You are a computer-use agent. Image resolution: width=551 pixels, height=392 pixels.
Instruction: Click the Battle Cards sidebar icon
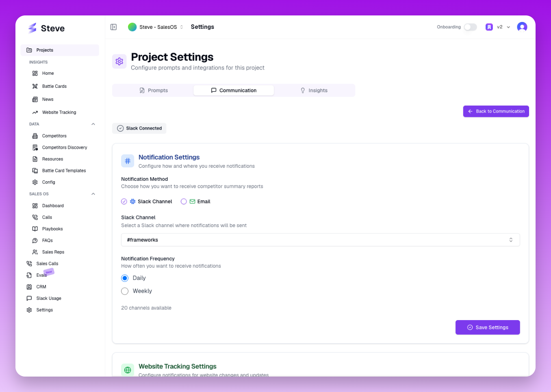click(35, 86)
